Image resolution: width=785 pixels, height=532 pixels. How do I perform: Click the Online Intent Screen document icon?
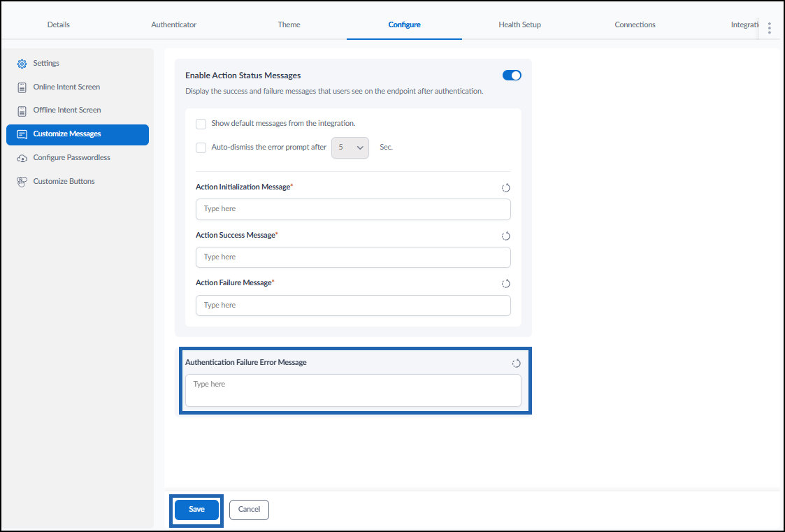(x=22, y=87)
